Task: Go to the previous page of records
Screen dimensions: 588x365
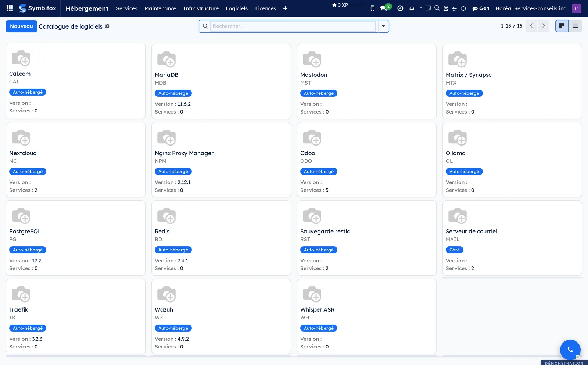Action: point(531,26)
